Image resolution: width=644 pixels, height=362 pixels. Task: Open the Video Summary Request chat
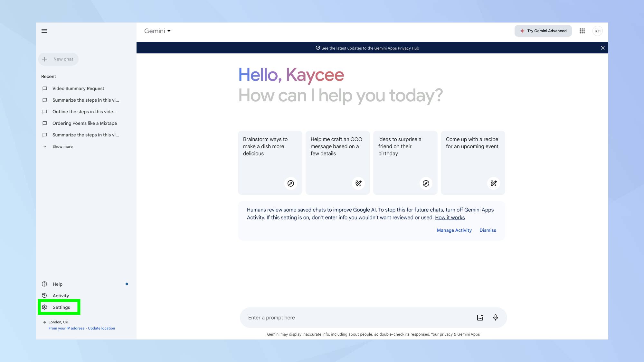(78, 88)
